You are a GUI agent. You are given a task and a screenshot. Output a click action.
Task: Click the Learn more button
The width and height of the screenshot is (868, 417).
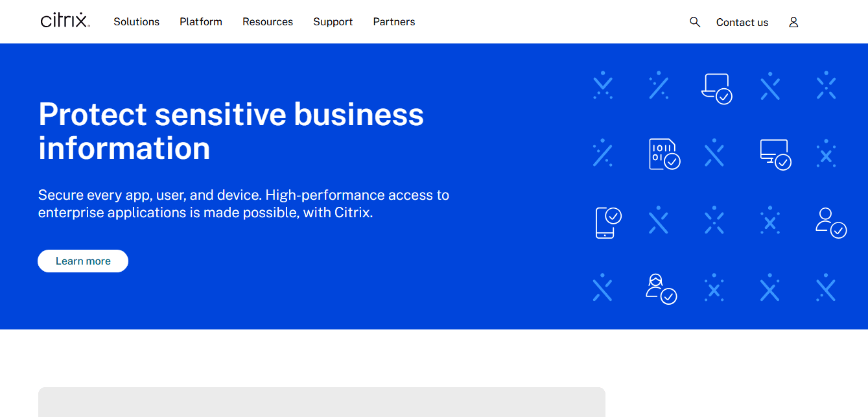(x=83, y=261)
